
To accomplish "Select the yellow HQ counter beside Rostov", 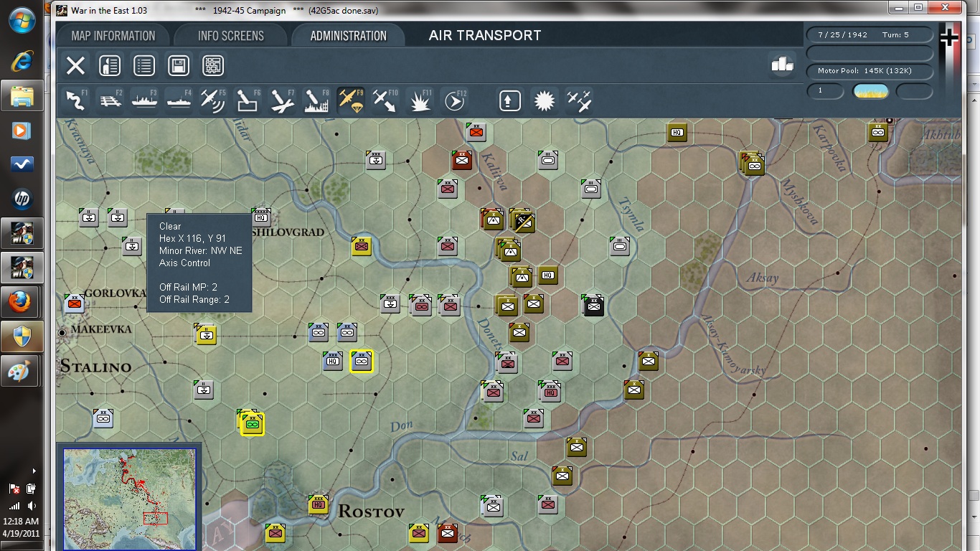I will [x=319, y=504].
